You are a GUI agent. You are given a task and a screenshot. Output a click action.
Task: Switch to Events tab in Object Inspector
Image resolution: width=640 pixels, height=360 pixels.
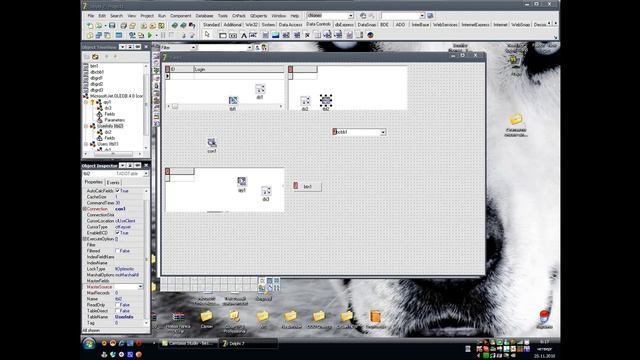tap(113, 182)
